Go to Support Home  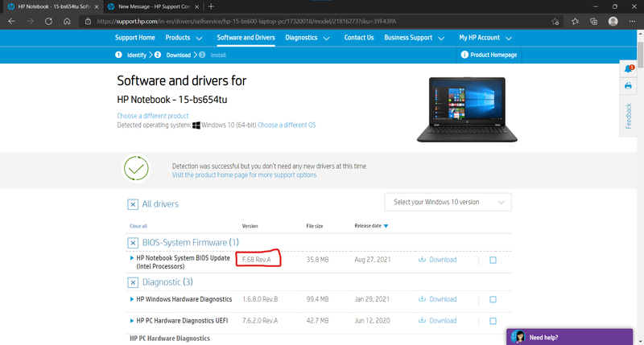pos(134,37)
